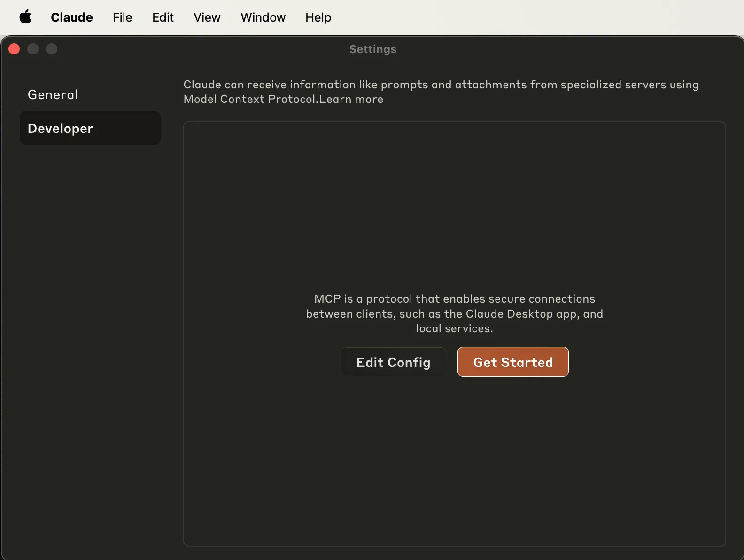
Task: Select the Developer settings tab
Action: 90,128
